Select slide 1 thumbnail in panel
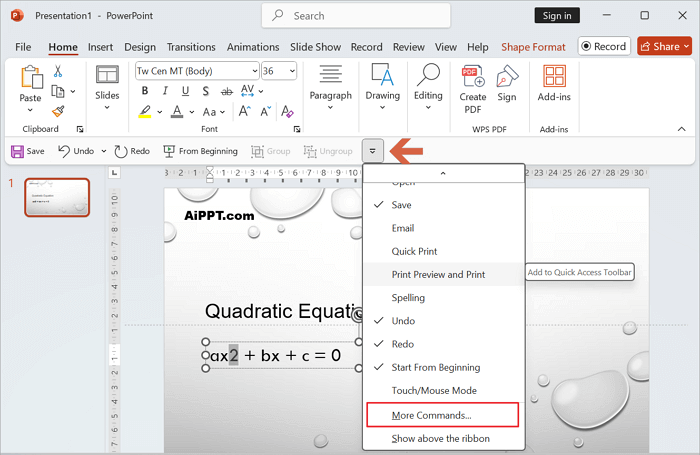Image resolution: width=700 pixels, height=455 pixels. point(57,198)
